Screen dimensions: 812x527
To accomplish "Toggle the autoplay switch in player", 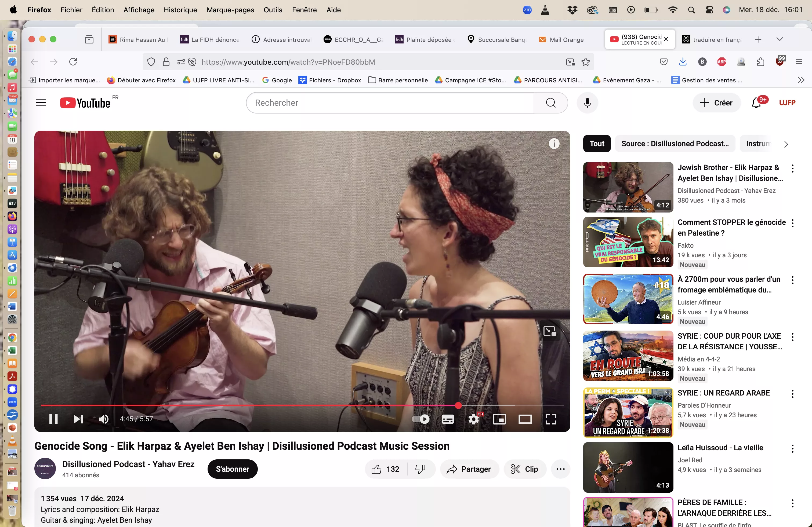I will pyautogui.click(x=420, y=419).
